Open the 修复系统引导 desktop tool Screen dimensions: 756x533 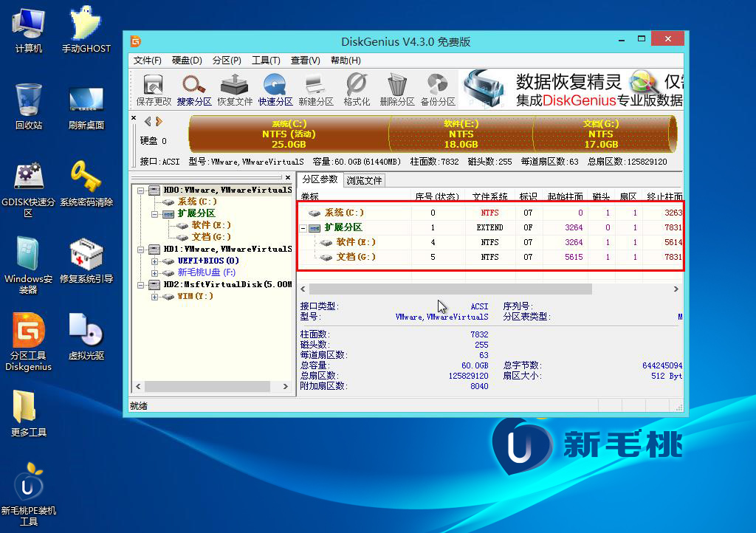coord(86,261)
